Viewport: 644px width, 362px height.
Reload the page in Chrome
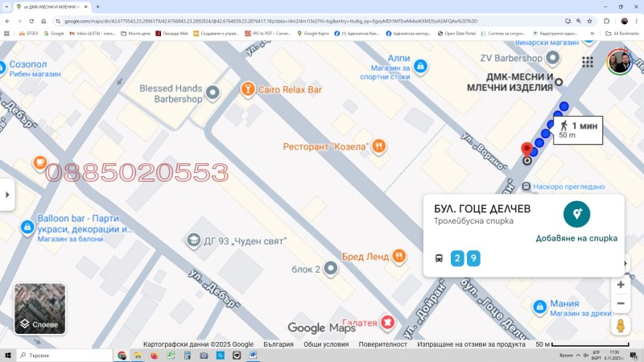[x=31, y=21]
